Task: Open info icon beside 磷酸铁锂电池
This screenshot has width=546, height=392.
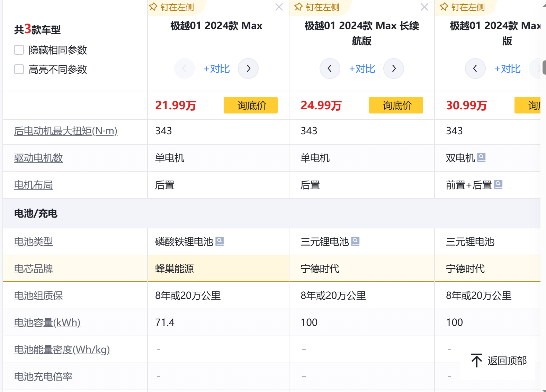Action: [x=220, y=241]
